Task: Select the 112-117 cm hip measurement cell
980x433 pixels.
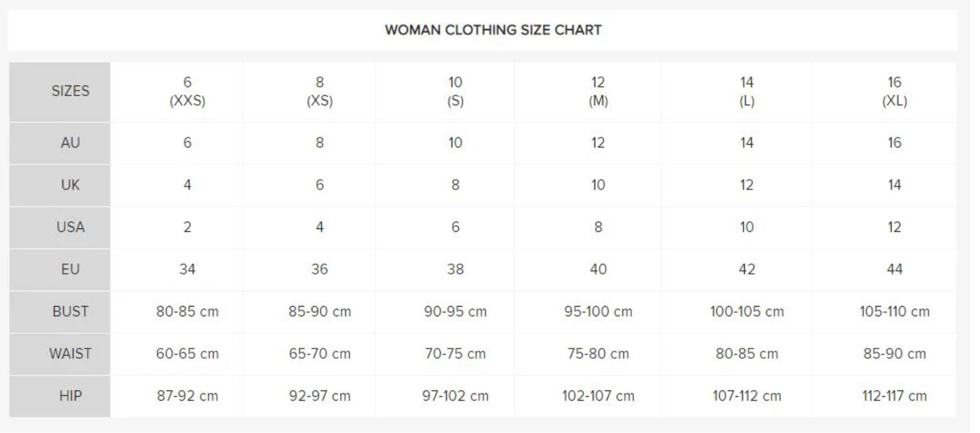Action: 895,396
